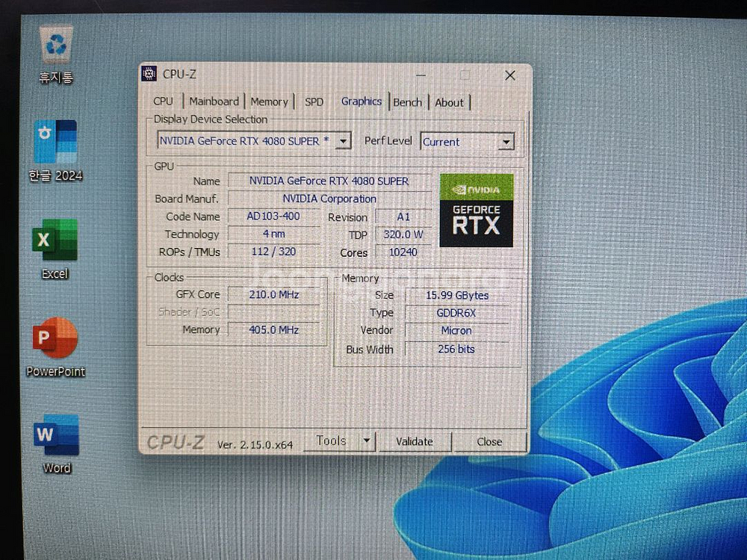Close the CPU-Z window with X
Screen dimensions: 747x560
(509, 75)
